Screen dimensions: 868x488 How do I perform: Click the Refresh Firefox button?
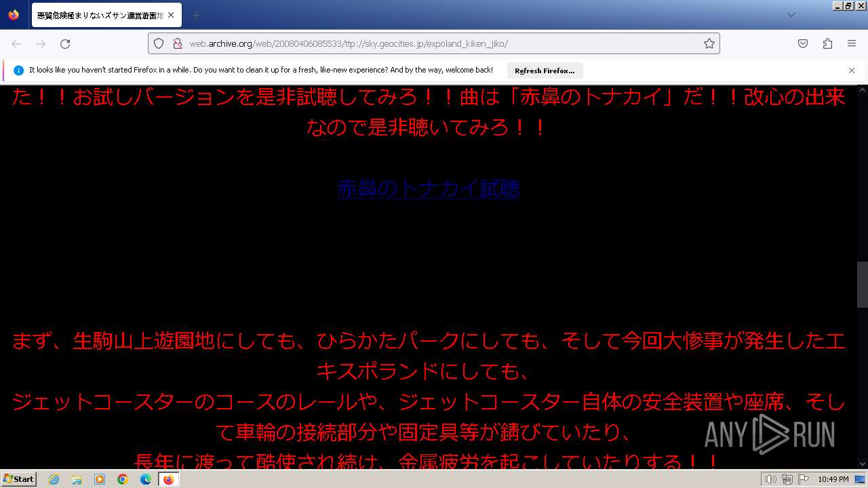point(545,70)
